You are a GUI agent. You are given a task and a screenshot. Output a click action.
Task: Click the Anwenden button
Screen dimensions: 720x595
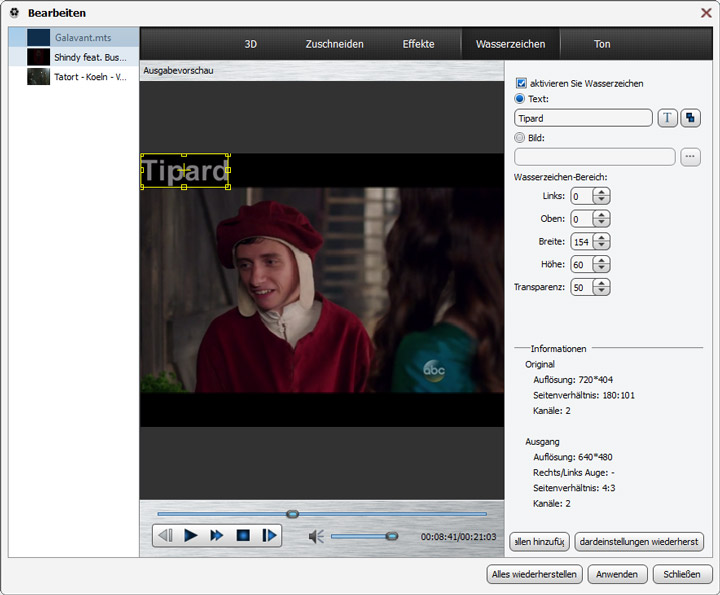pyautogui.click(x=617, y=574)
